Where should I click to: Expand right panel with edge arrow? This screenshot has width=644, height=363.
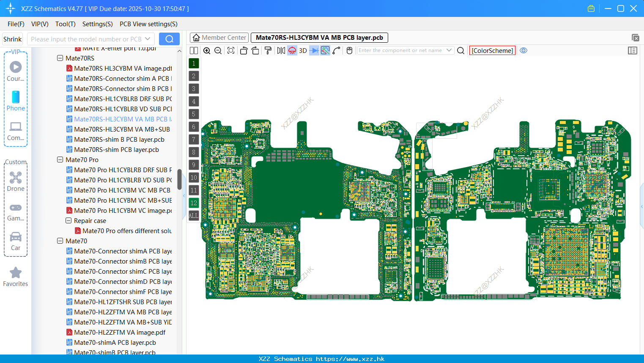pyautogui.click(x=642, y=206)
